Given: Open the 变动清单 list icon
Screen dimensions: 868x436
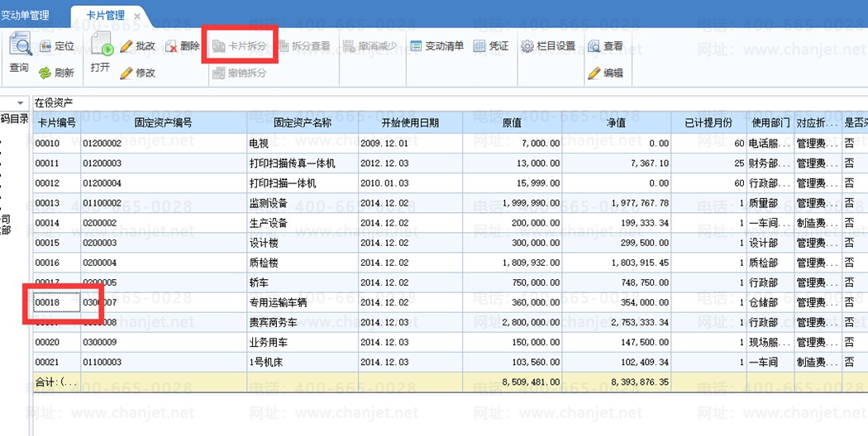Looking at the screenshot, I should [416, 46].
